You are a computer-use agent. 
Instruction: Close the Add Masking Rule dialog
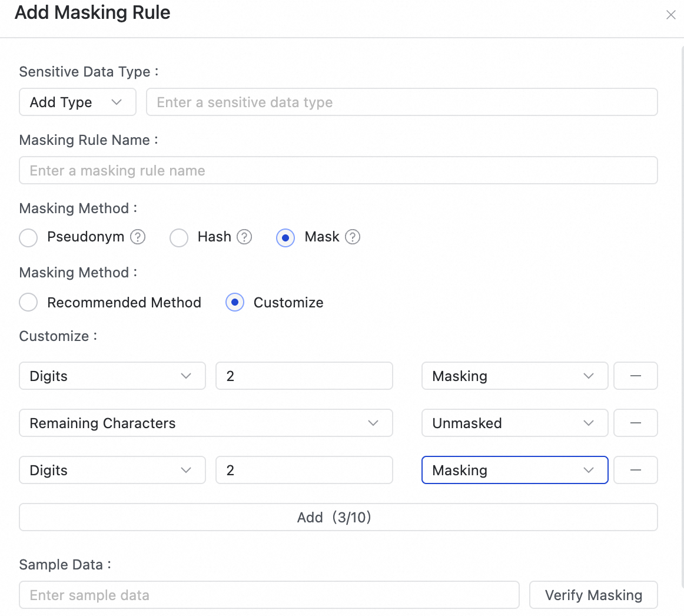coord(670,15)
